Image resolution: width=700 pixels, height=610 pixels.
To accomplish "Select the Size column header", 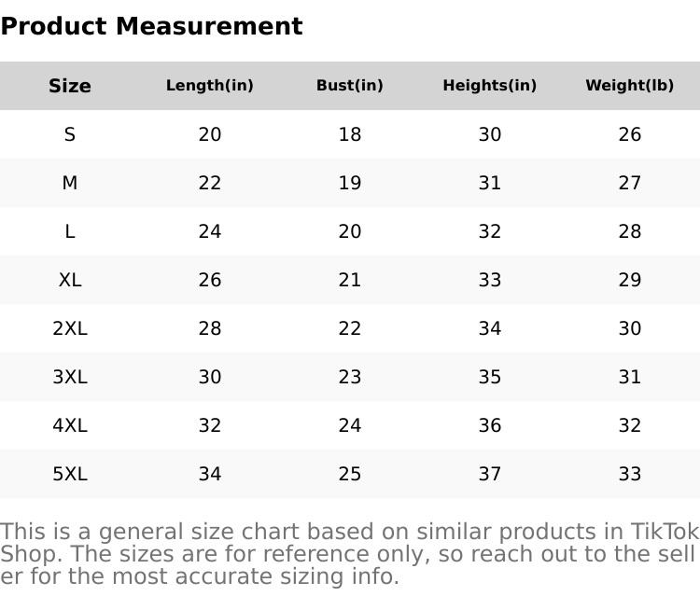I will [x=70, y=86].
